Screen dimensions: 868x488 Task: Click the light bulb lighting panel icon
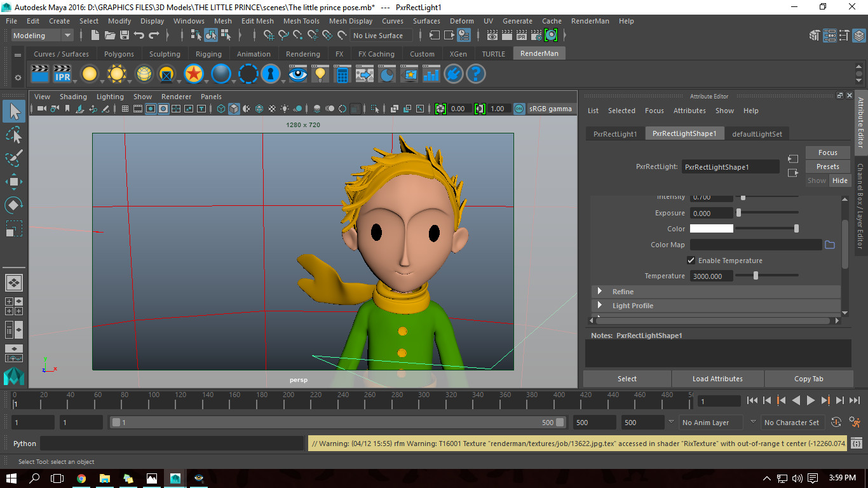tap(320, 74)
